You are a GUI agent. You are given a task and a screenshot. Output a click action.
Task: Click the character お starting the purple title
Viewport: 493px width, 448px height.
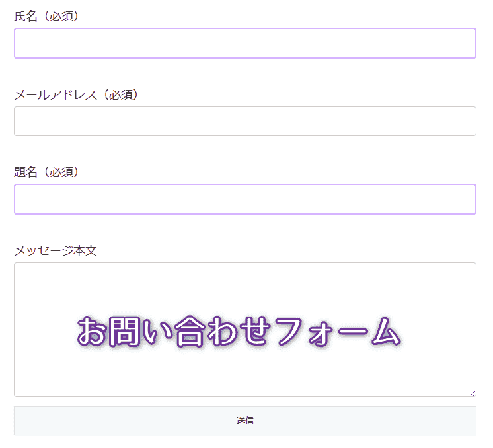point(93,332)
